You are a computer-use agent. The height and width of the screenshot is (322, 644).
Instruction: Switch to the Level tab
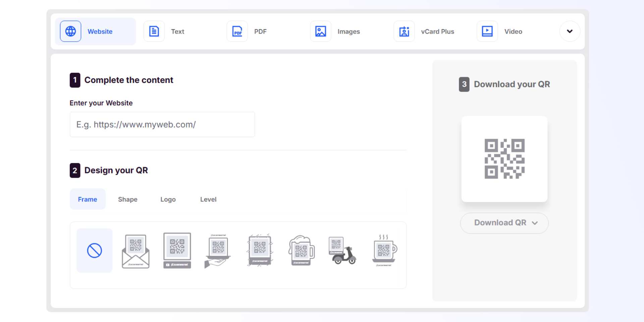pyautogui.click(x=208, y=199)
